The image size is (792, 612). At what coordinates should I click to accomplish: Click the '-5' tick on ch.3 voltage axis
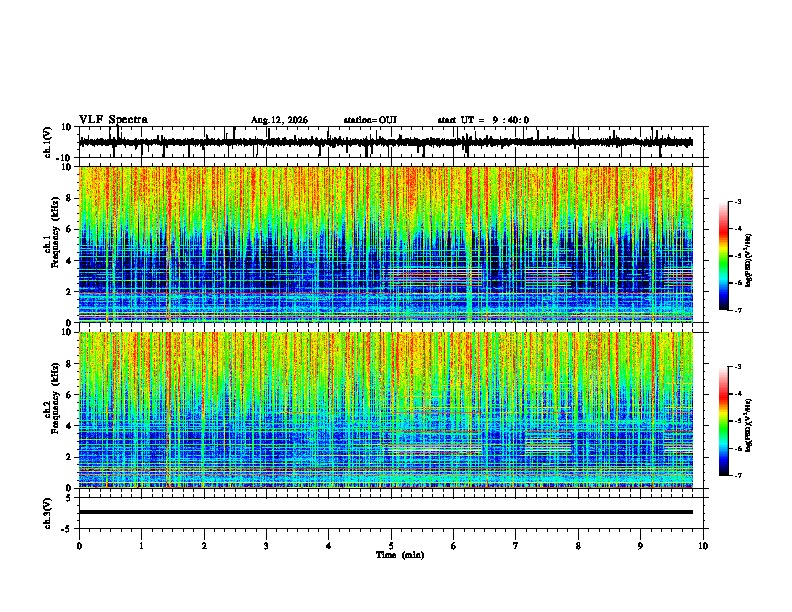click(x=67, y=529)
